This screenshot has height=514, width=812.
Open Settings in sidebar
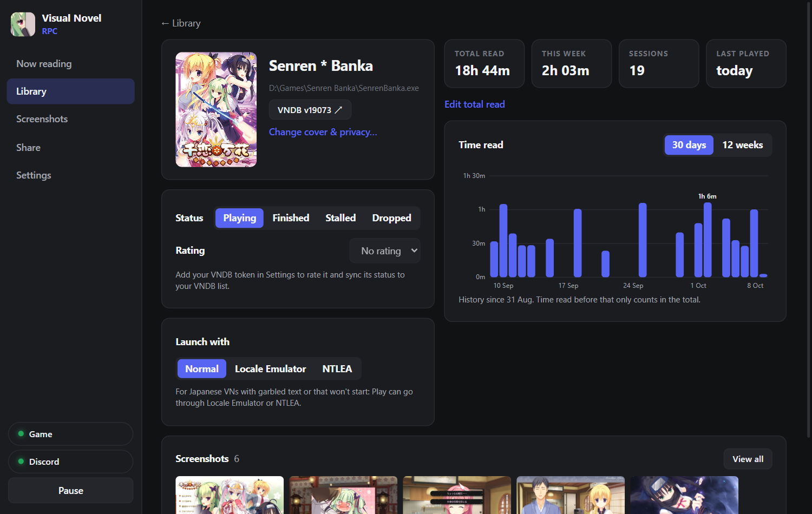tap(70, 175)
